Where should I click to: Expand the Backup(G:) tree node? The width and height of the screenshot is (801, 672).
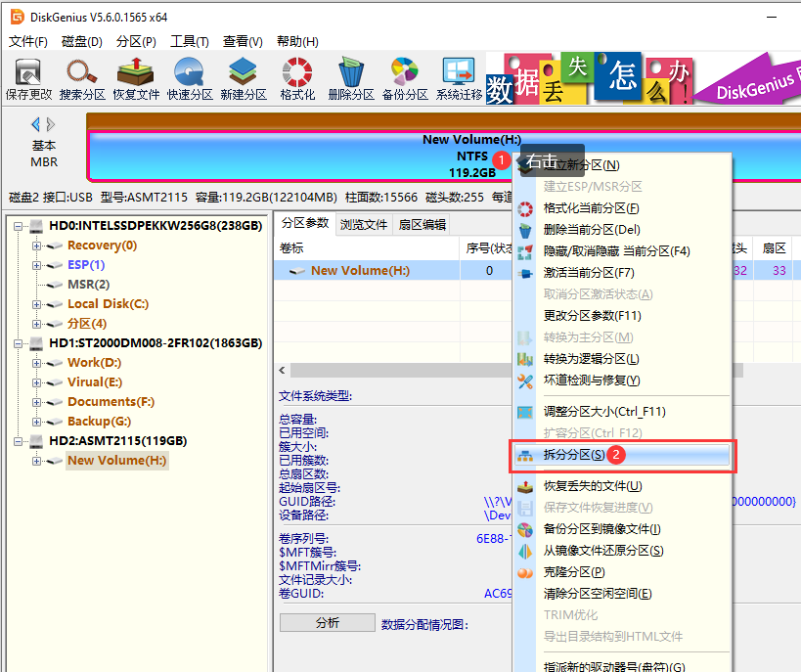pos(36,423)
